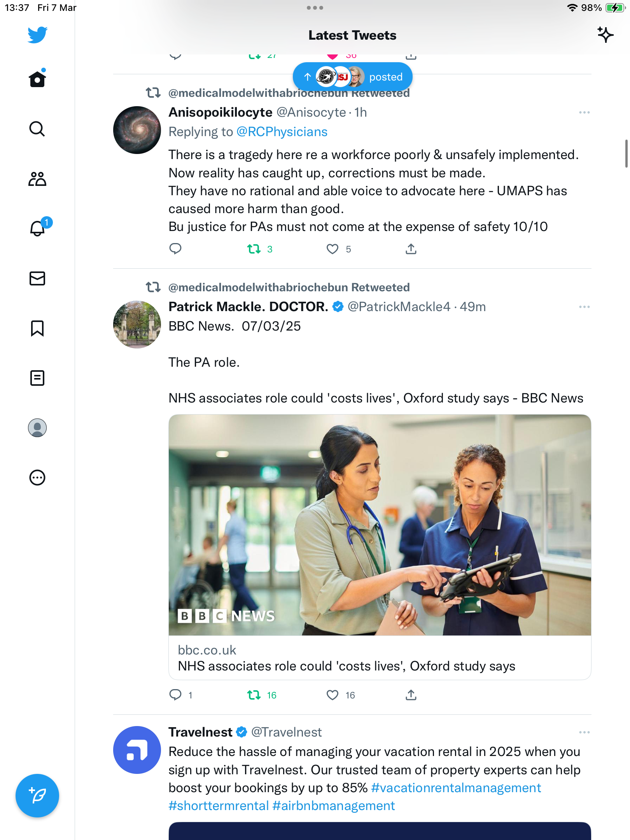Open Anisopoikilocyte's profile name

[x=220, y=112]
